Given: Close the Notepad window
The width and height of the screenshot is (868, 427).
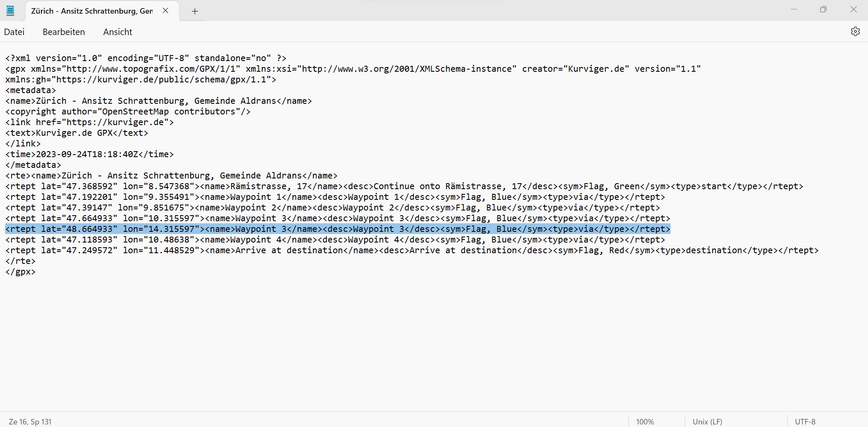Looking at the screenshot, I should (853, 9).
